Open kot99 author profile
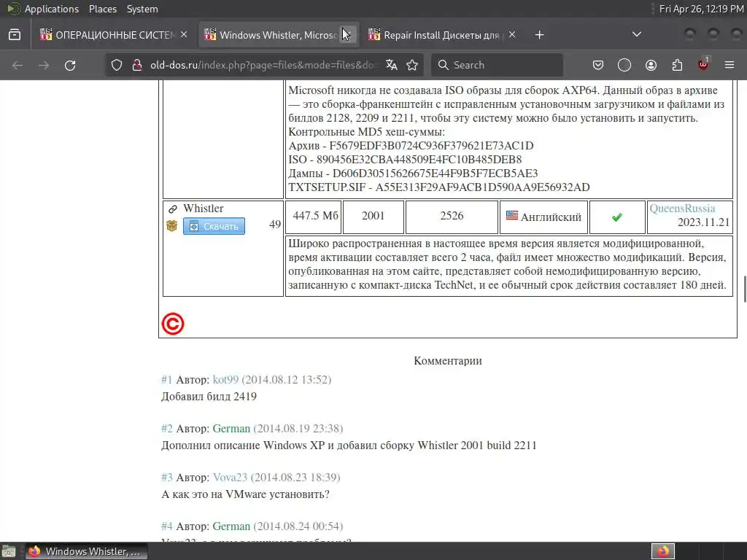The width and height of the screenshot is (747, 560). 225,379
